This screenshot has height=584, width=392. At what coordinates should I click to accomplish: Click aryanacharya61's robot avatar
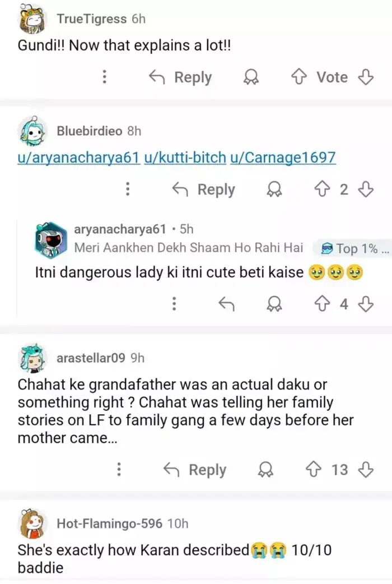50,238
